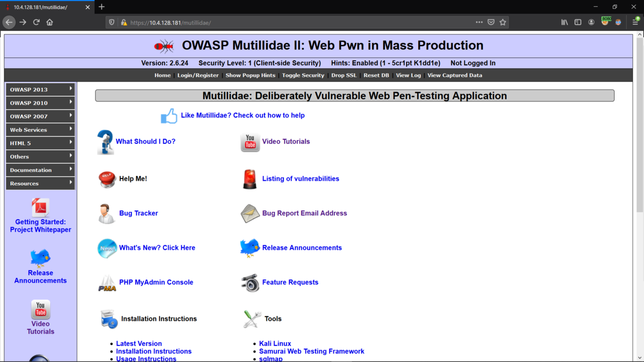Viewport: 644px width, 362px height.
Task: Click the blue bird icon beside Release Announcements link
Action: click(250, 248)
